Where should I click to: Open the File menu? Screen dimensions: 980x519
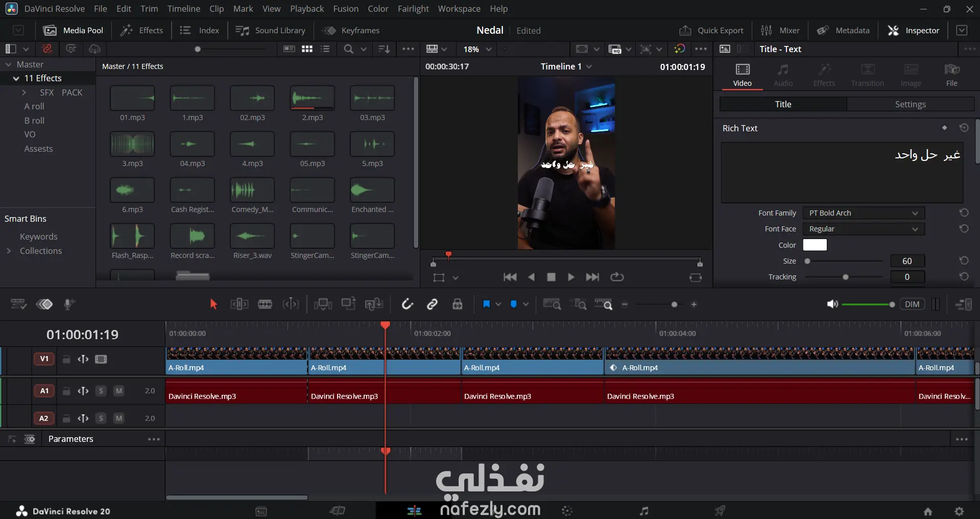101,9
